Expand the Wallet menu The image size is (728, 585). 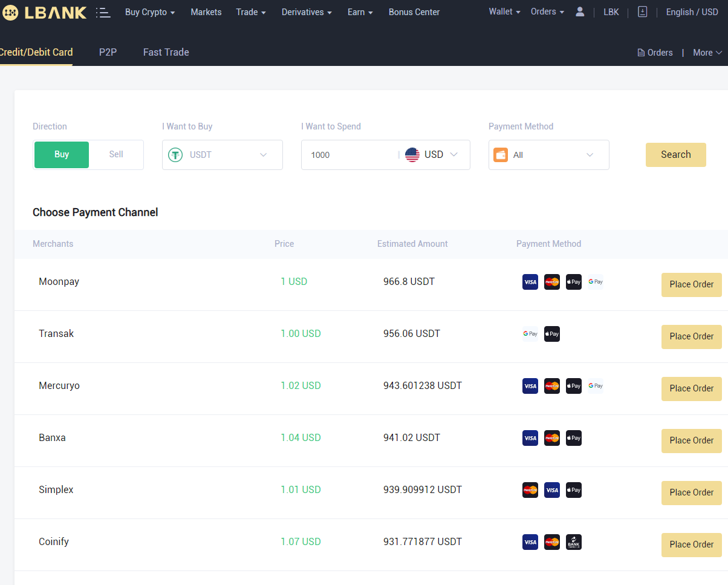[x=505, y=11]
